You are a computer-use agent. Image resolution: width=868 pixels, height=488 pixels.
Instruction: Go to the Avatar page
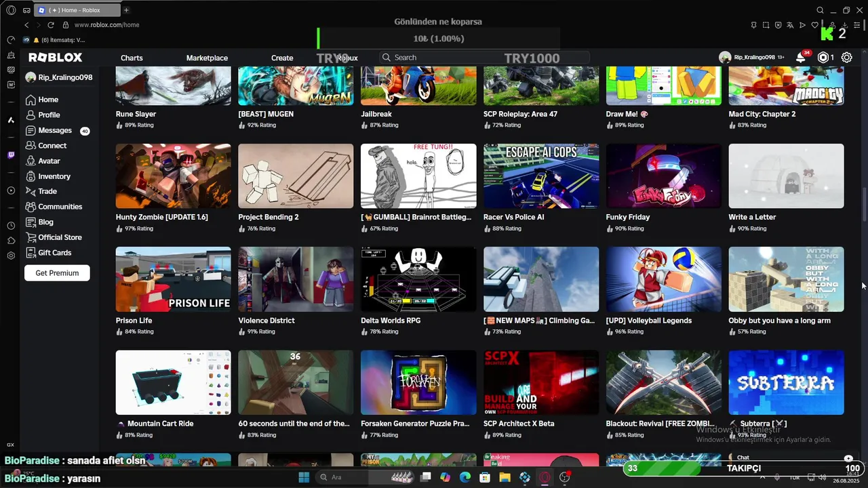tap(43, 161)
